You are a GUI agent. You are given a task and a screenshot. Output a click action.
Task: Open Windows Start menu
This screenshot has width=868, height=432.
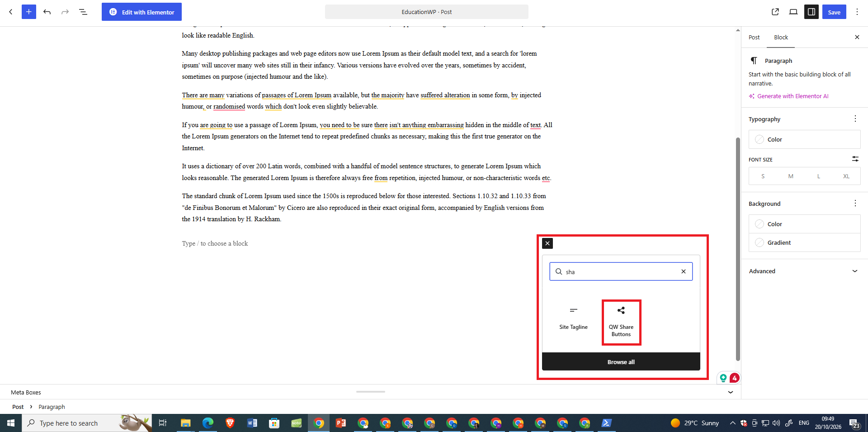pos(11,423)
